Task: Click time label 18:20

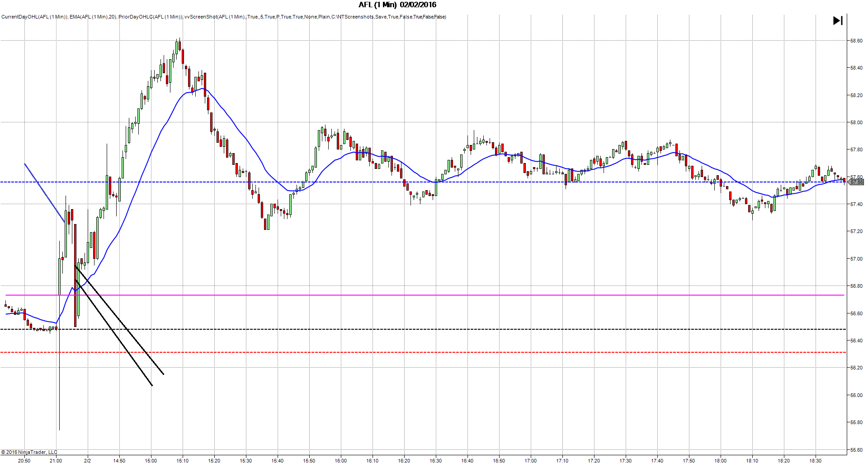Action: point(784,461)
